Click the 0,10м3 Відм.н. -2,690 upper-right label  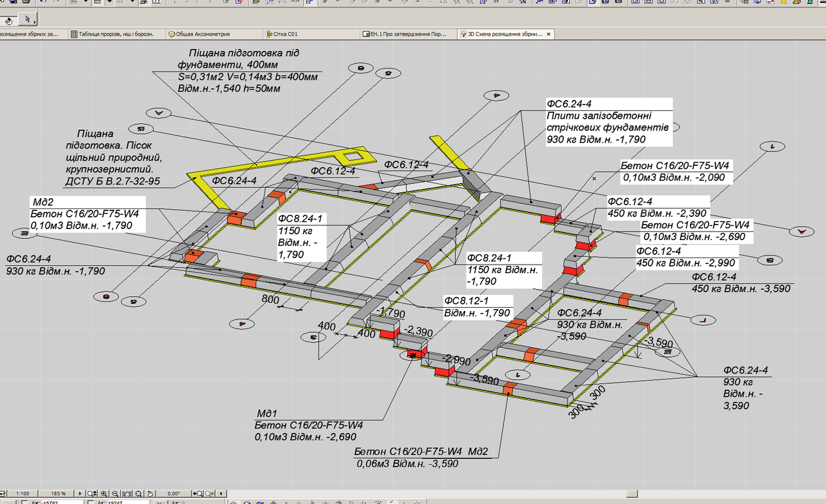(x=694, y=237)
